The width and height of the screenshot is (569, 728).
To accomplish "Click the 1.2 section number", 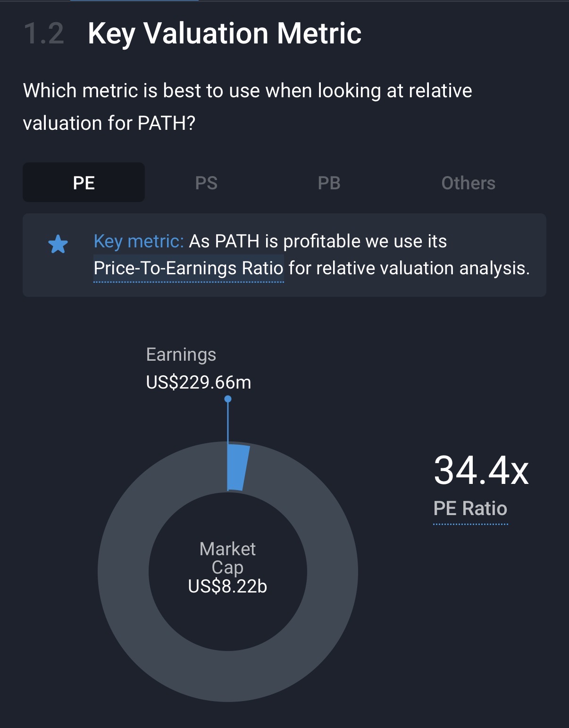I will pyautogui.click(x=44, y=34).
